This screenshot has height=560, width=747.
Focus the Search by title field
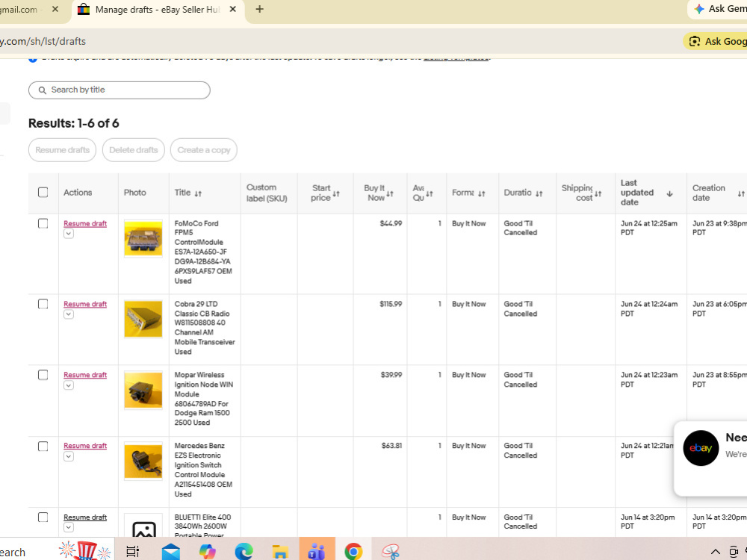[x=119, y=90]
